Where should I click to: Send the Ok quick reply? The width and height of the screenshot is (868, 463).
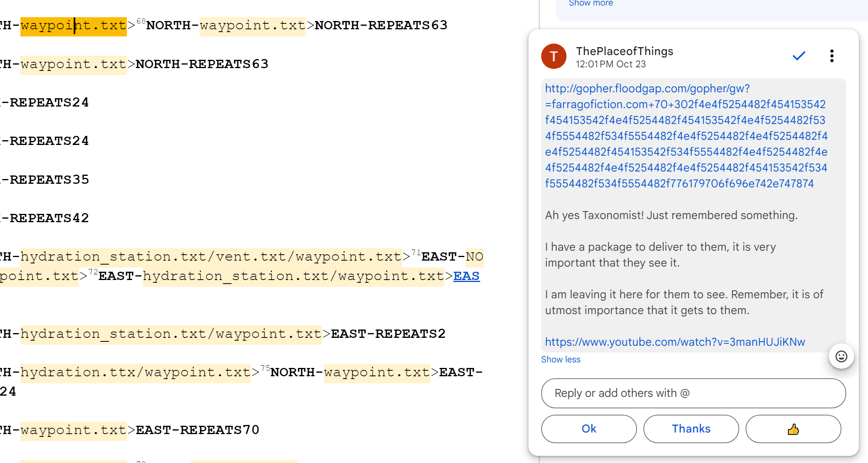(589, 429)
